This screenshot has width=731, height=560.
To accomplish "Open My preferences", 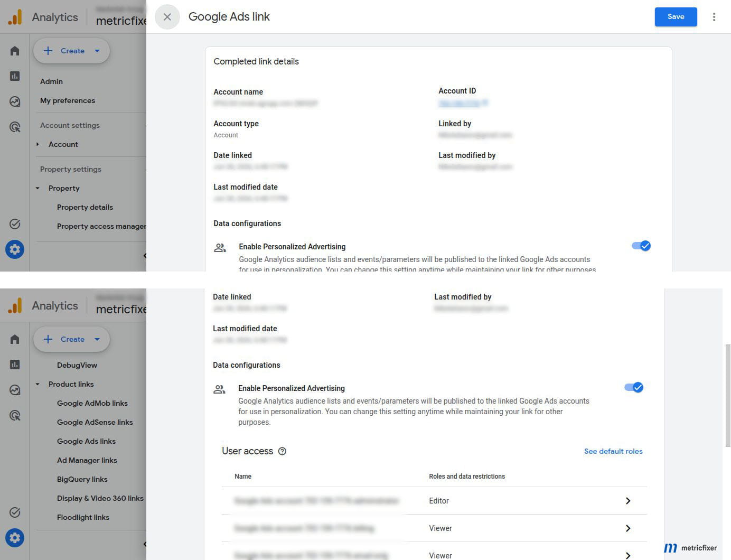I will [x=68, y=100].
